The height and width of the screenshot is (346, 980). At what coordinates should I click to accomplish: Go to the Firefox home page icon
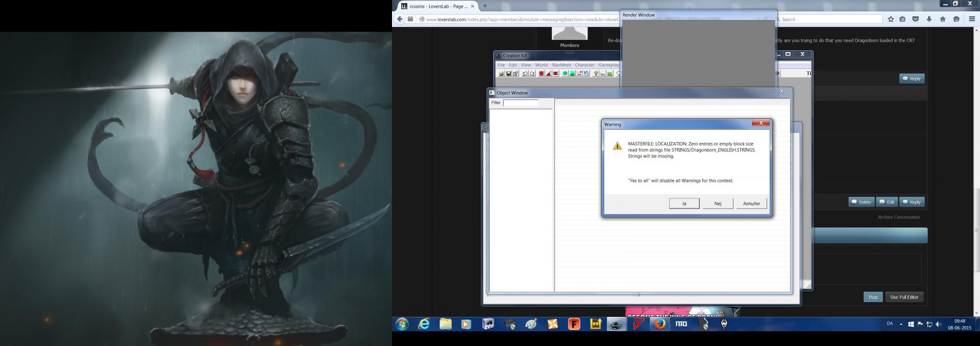943,19
